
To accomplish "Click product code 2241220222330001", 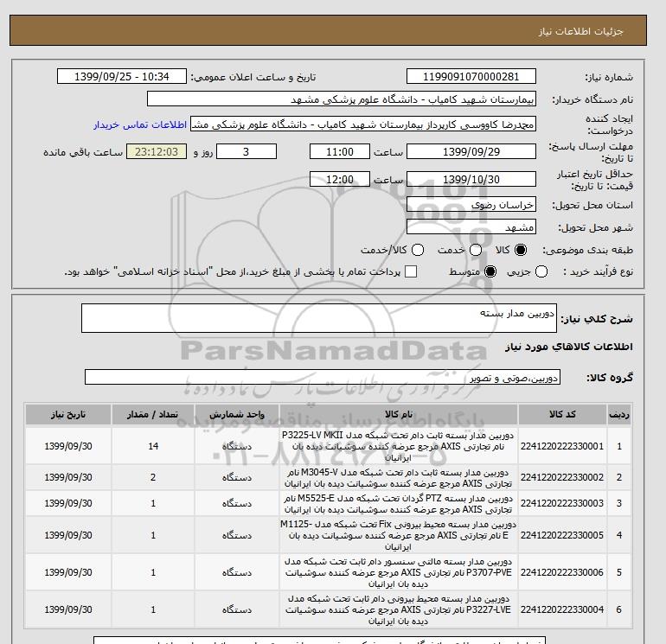I will point(562,446).
